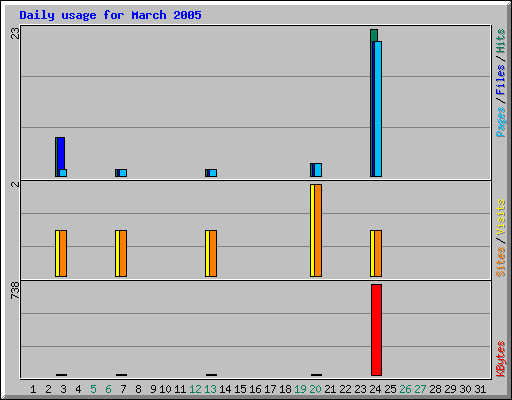Image resolution: width=512 pixels, height=400 pixels.
Task: Click the Pages legend label
Action: (x=501, y=122)
